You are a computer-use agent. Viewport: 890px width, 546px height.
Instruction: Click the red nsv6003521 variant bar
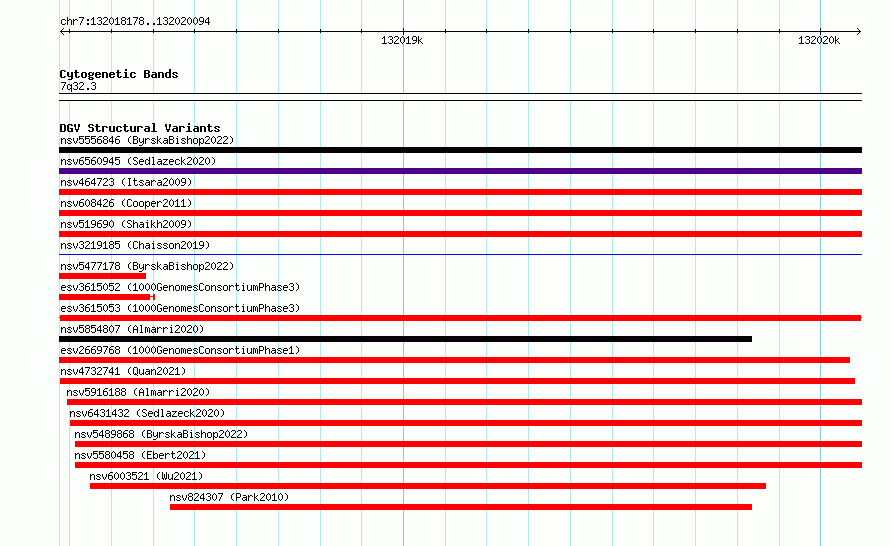[428, 486]
